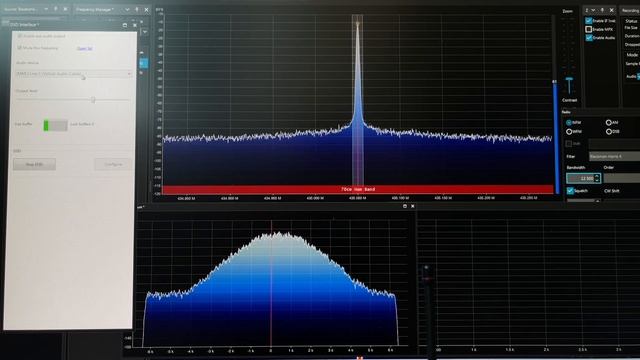
Task: Click the 70cm Ham Band red bar
Action: point(358,189)
